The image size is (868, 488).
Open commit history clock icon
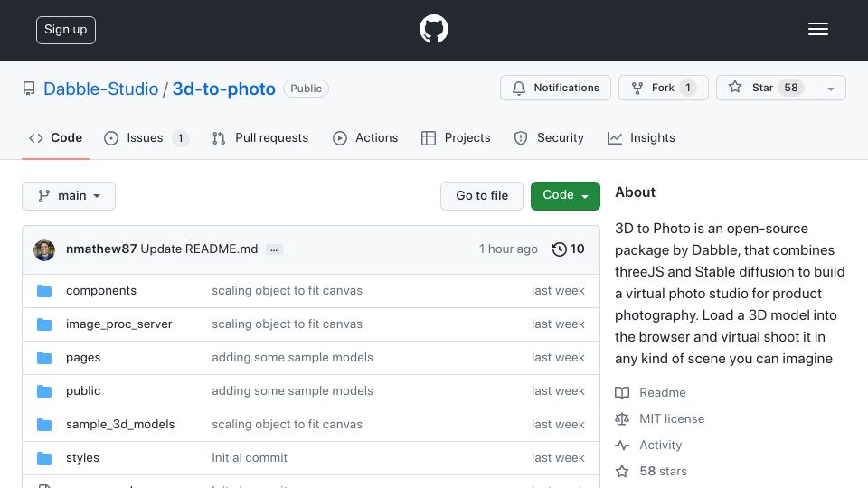point(559,249)
